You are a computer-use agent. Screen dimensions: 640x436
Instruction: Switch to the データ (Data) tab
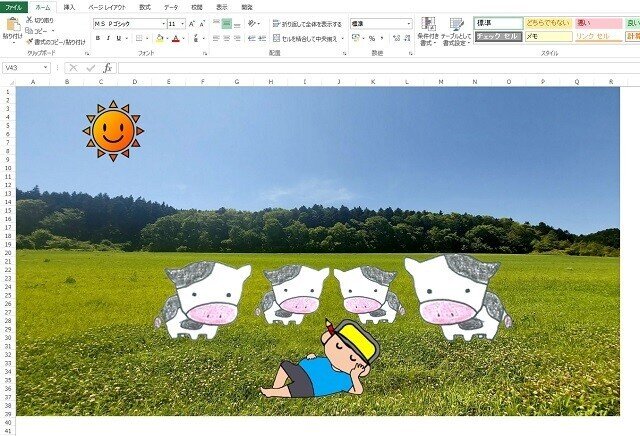[171, 7]
